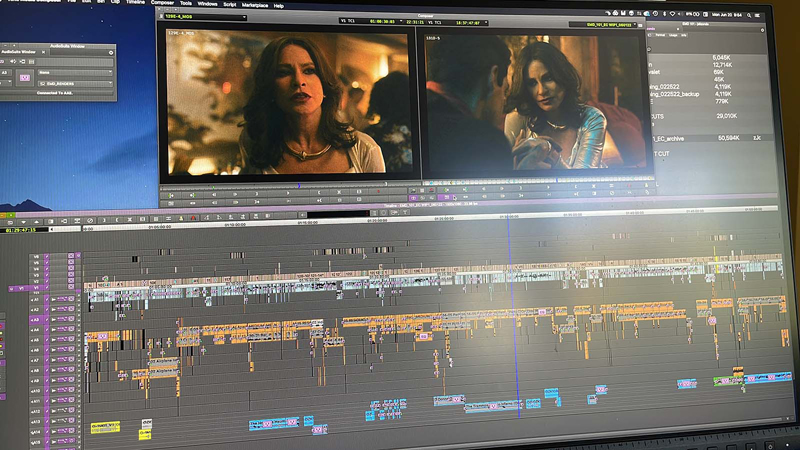The image size is (800, 450).
Task: Toggle the V6 video track monitor icon
Action: pyautogui.click(x=71, y=256)
